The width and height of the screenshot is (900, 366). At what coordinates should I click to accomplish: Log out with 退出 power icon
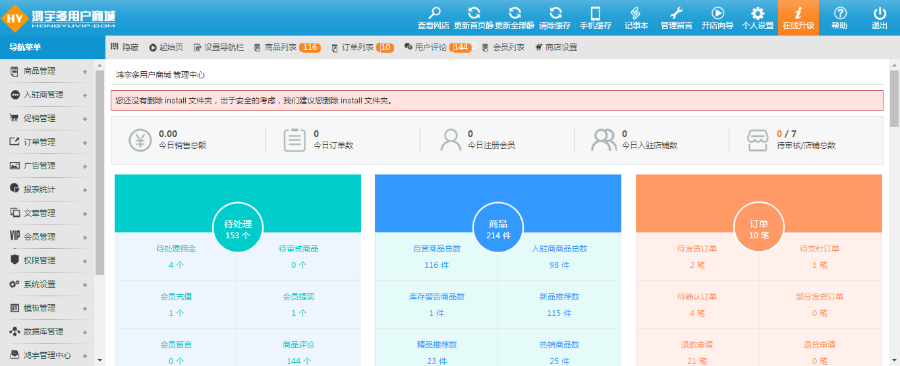(x=879, y=12)
